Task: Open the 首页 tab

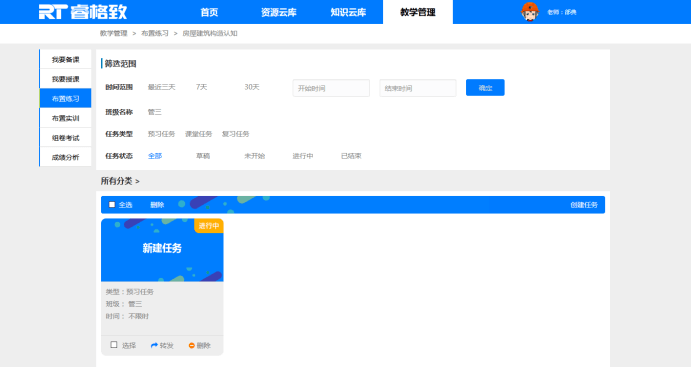Action: (x=209, y=12)
